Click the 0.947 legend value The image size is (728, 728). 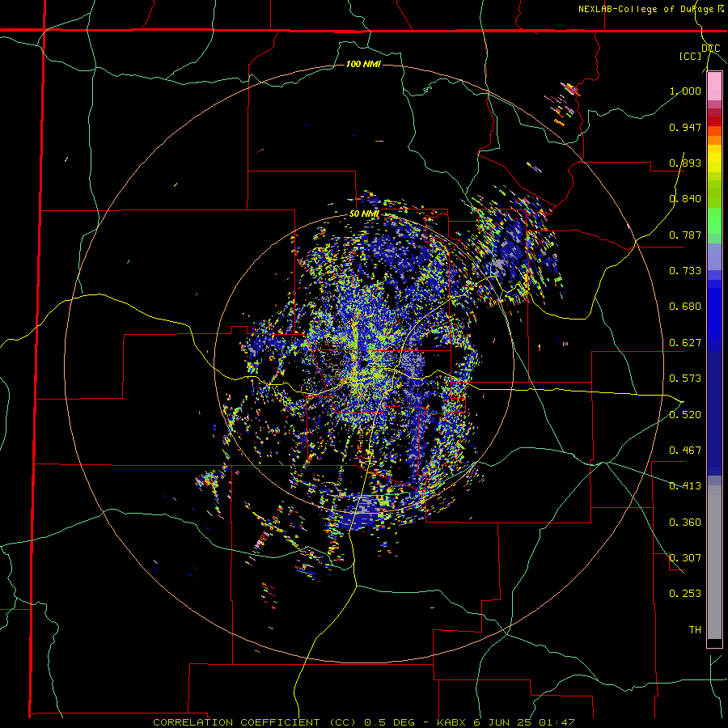coord(685,127)
